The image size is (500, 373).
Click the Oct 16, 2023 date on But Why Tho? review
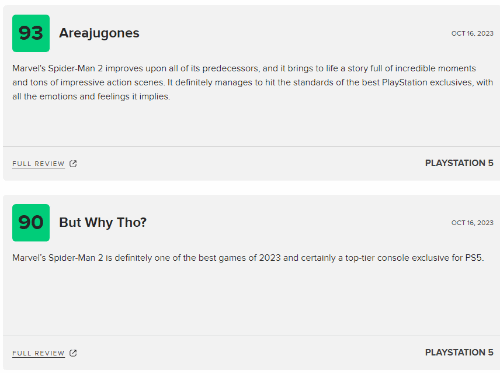coord(472,223)
